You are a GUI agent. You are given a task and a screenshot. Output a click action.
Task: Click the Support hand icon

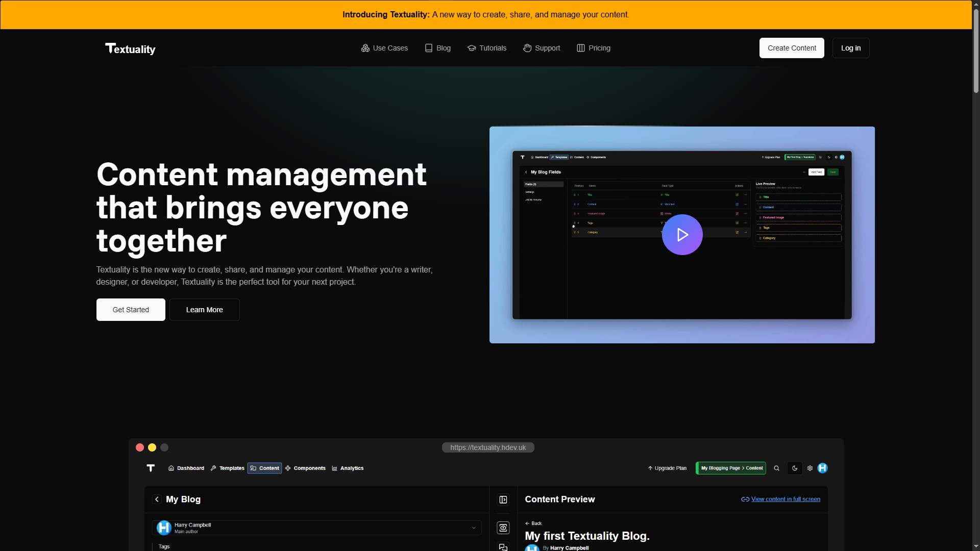(527, 48)
